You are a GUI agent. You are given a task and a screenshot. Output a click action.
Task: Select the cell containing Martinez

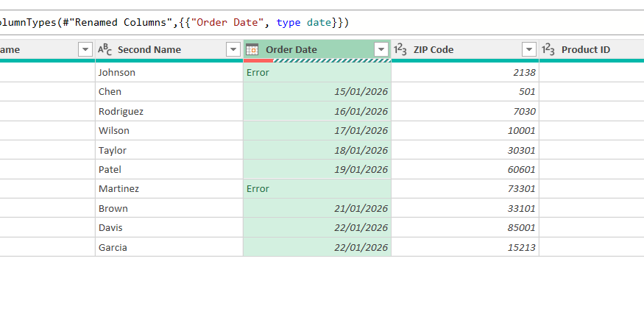point(169,188)
